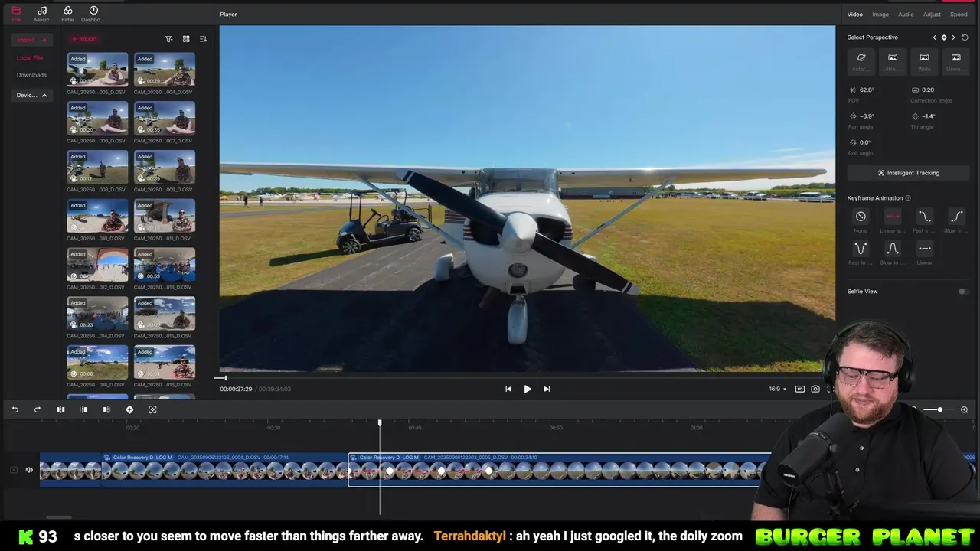
Task: Select the Slow In keyframe curve in top row
Action: click(x=955, y=217)
